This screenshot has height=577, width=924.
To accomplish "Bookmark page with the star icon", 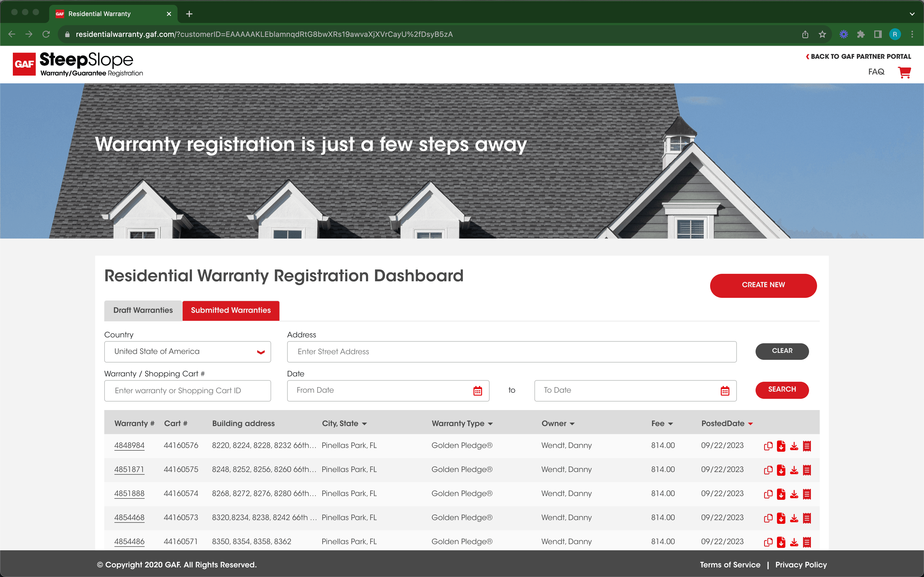I will [x=822, y=34].
